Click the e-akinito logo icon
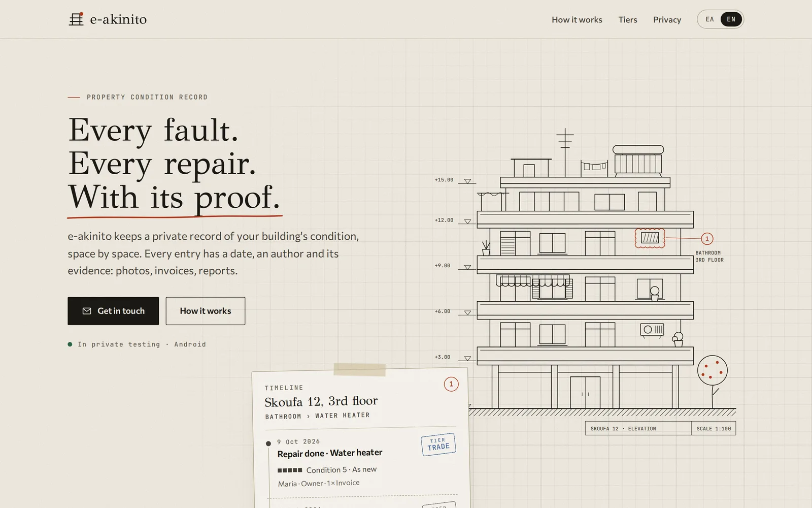812x508 pixels. click(76, 19)
